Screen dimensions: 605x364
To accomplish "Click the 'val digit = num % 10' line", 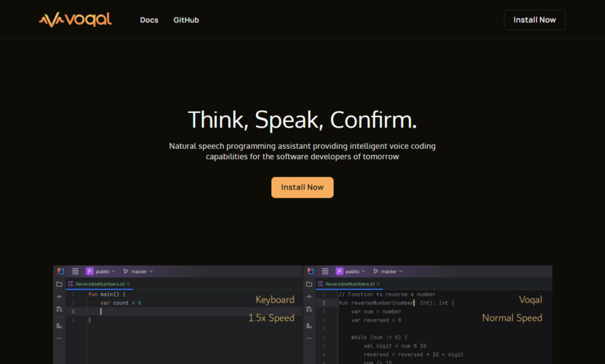I will (395, 346).
